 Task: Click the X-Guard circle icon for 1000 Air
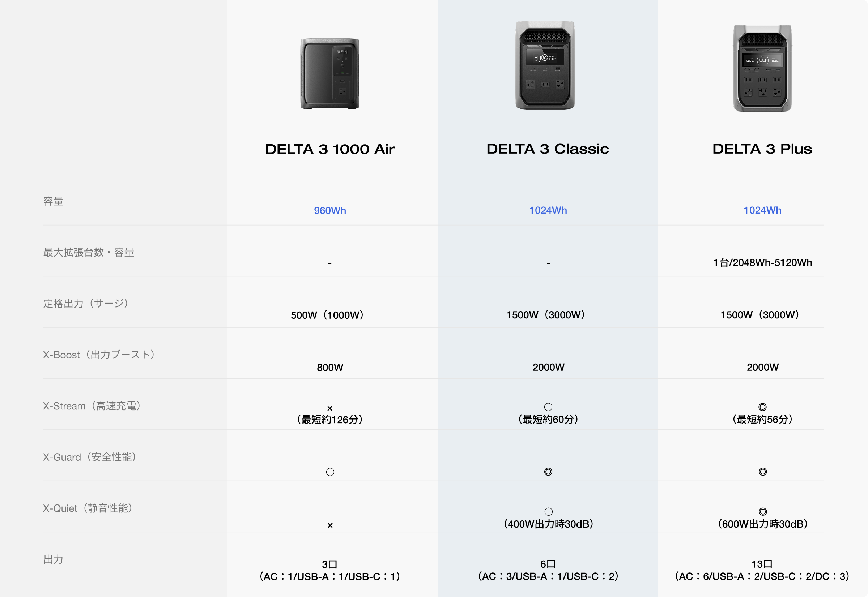tap(330, 472)
